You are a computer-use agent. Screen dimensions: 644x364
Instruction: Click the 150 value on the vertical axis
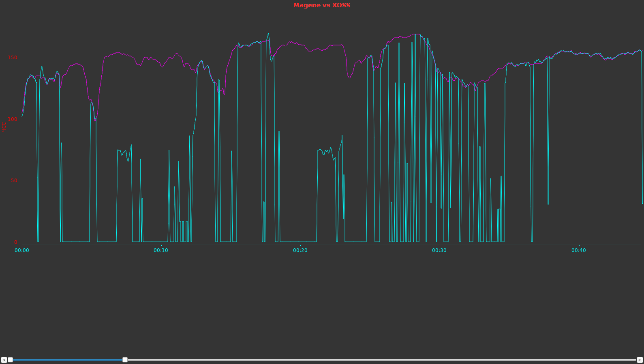(x=13, y=58)
